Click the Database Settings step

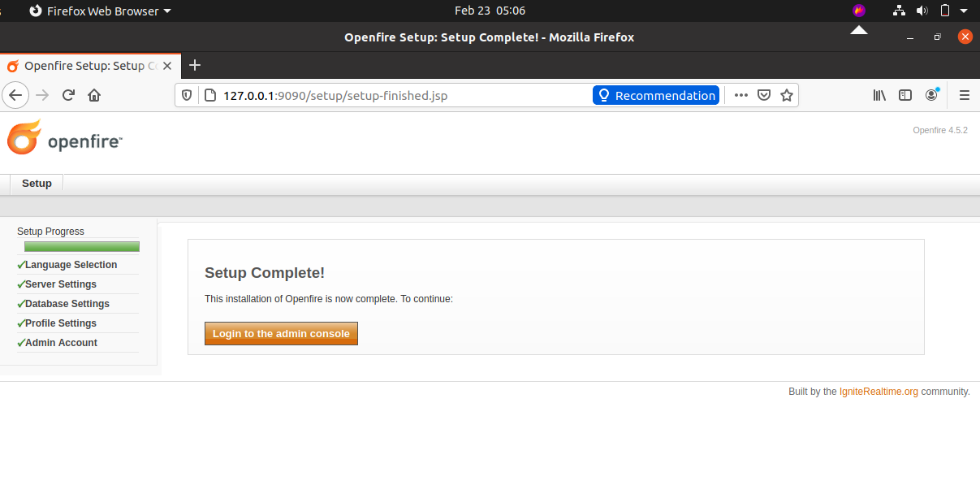pos(67,304)
